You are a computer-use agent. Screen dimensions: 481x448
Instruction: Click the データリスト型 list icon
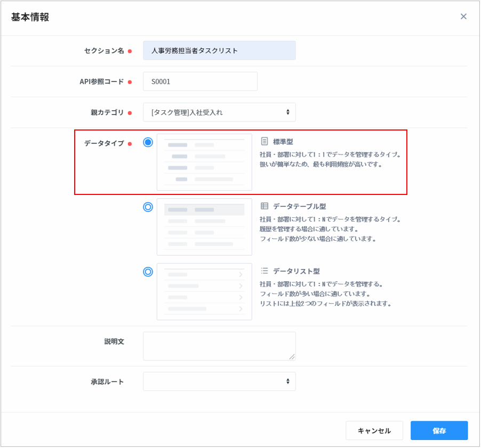point(264,271)
